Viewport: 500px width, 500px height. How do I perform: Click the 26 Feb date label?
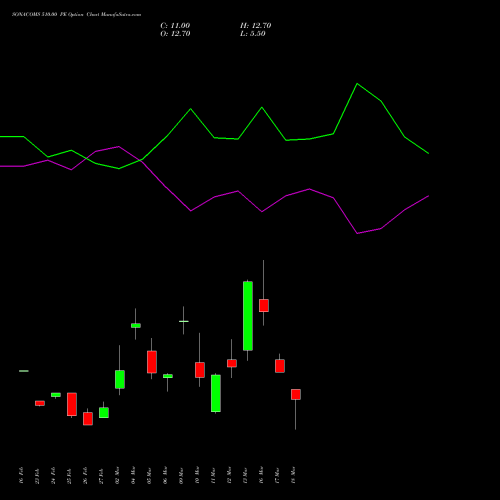[x=85, y=476]
